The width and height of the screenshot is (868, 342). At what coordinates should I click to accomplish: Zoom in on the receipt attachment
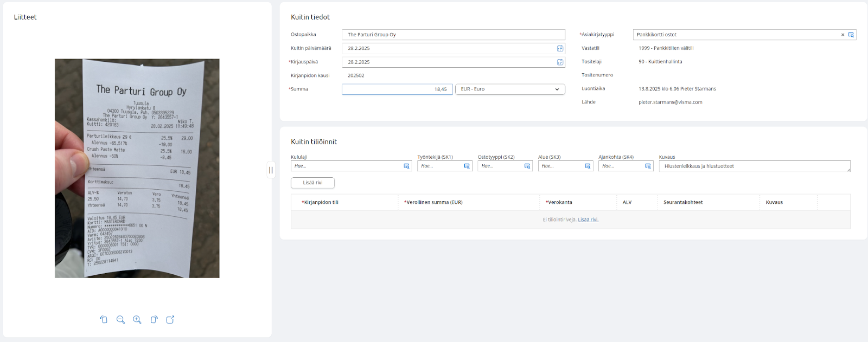click(137, 320)
